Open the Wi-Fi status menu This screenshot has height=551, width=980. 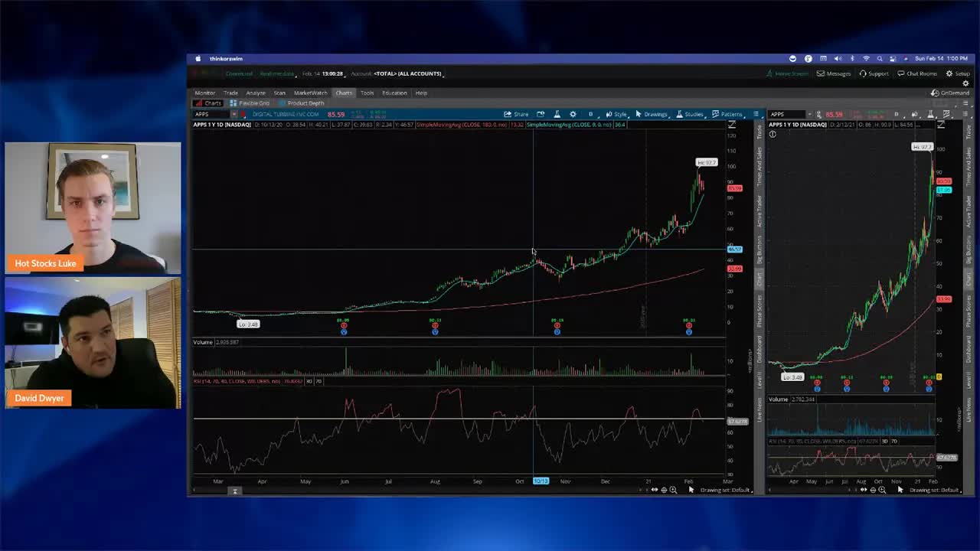coord(866,58)
